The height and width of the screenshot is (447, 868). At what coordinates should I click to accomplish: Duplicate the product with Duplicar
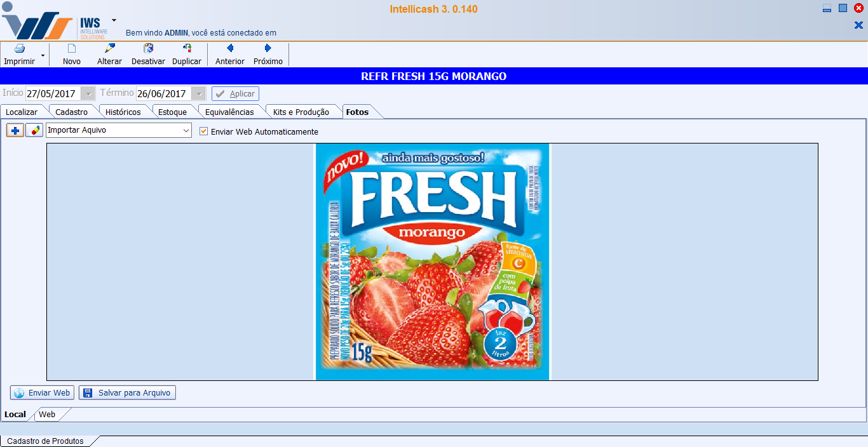tap(187, 55)
